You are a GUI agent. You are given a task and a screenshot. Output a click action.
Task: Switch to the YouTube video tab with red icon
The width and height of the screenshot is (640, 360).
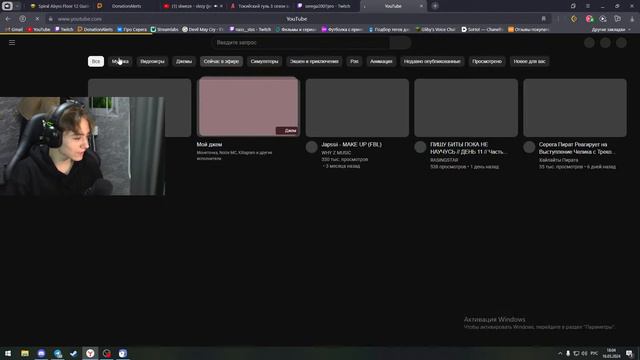[x=191, y=6]
